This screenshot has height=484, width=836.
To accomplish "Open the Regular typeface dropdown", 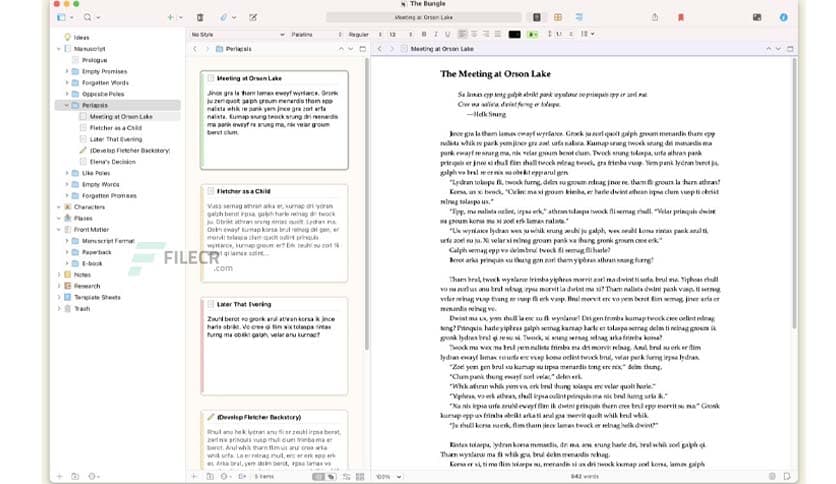I will 365,34.
